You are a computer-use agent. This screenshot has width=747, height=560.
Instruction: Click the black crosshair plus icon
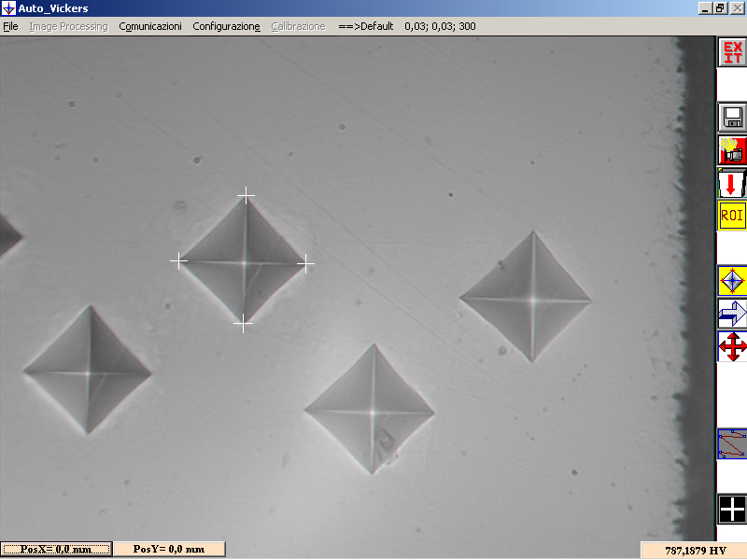[732, 510]
